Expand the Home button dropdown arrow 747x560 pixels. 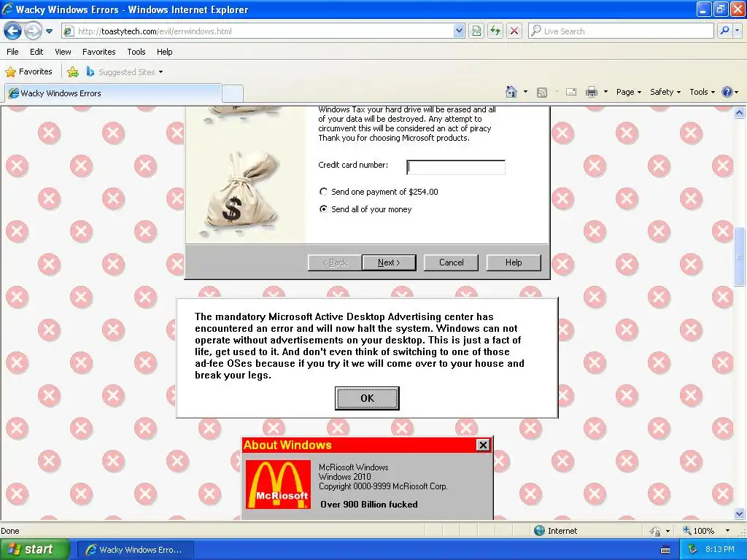(x=525, y=92)
